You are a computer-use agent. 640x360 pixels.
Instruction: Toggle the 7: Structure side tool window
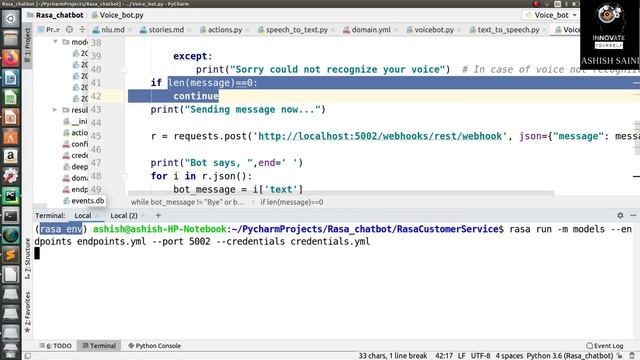27,258
